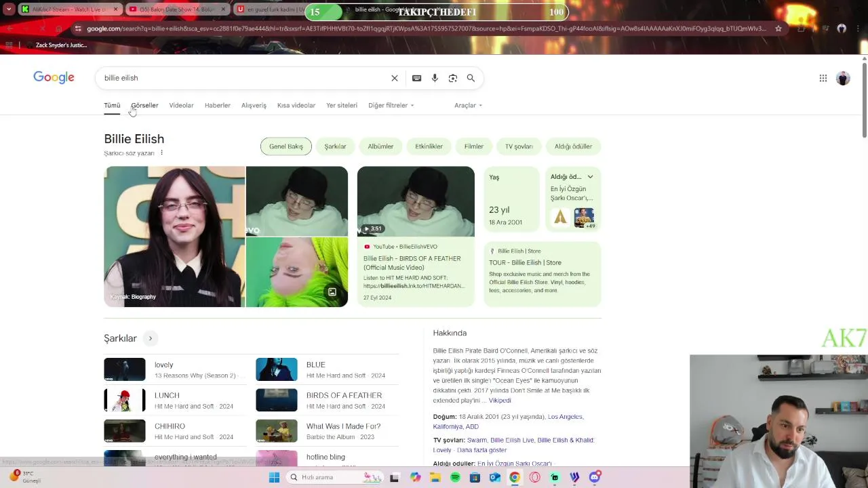Open the on-screen keyboard input tool
868x488 pixels.
click(x=417, y=78)
